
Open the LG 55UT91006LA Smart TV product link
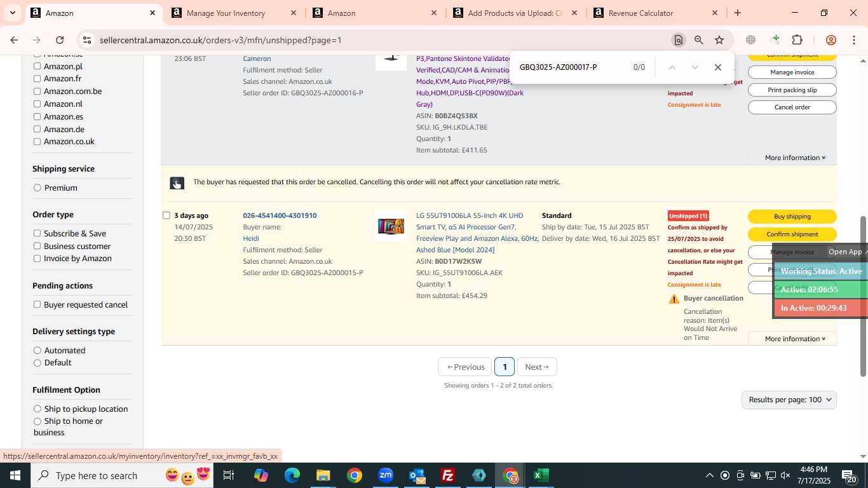(477, 233)
